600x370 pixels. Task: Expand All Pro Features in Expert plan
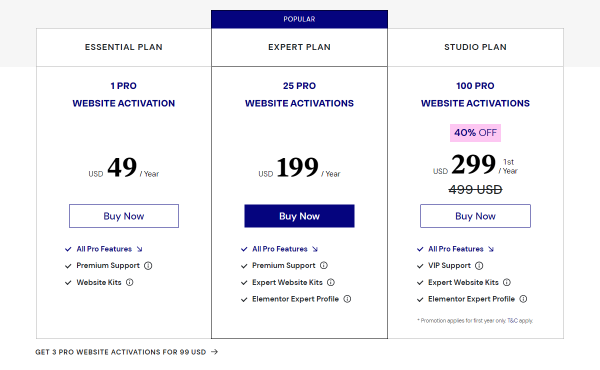(x=285, y=249)
